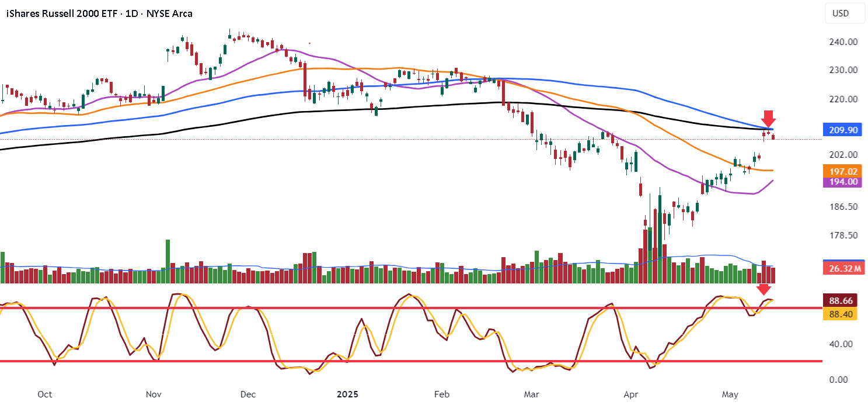Viewport: 868px width, 405px height.
Task: Click the red arrow above the stochastic oscillator
Action: (764, 290)
